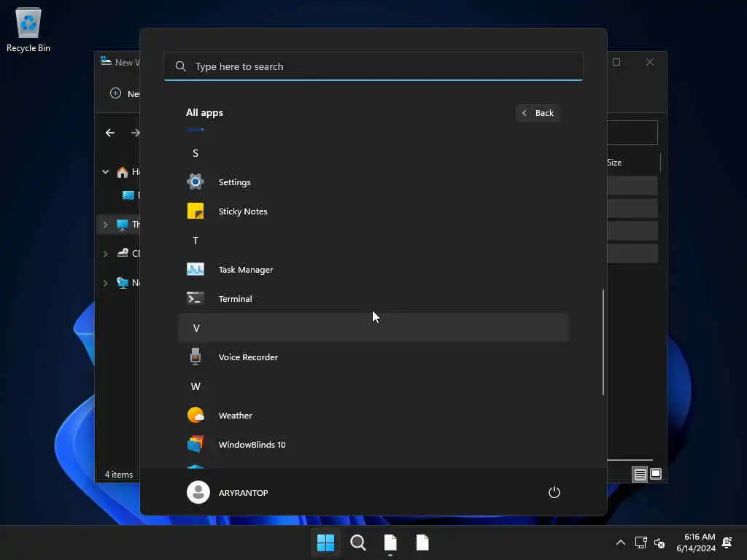Show hidden icons in system tray

click(620, 542)
